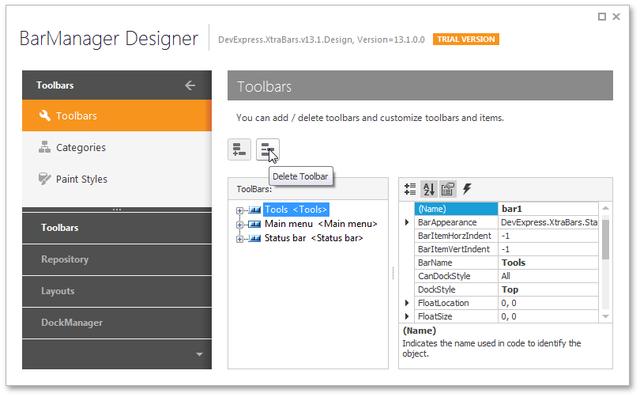Switch property grid to Categorized view
Screen dimensions: 640x397
click(410, 189)
